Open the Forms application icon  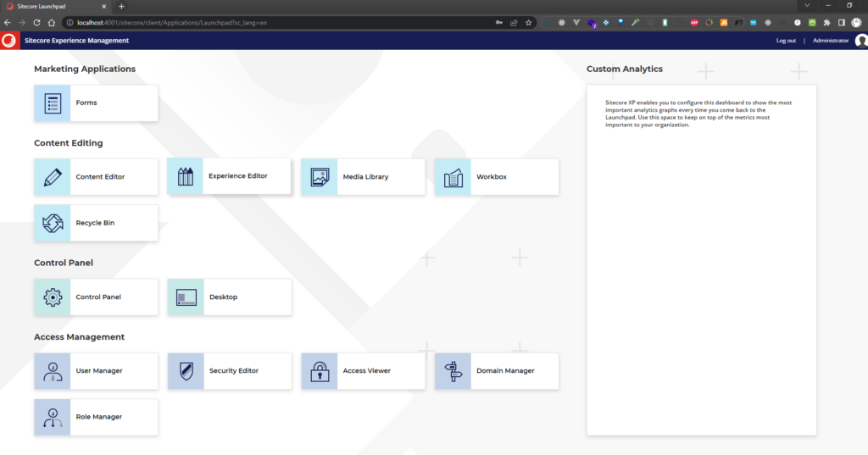(x=53, y=103)
